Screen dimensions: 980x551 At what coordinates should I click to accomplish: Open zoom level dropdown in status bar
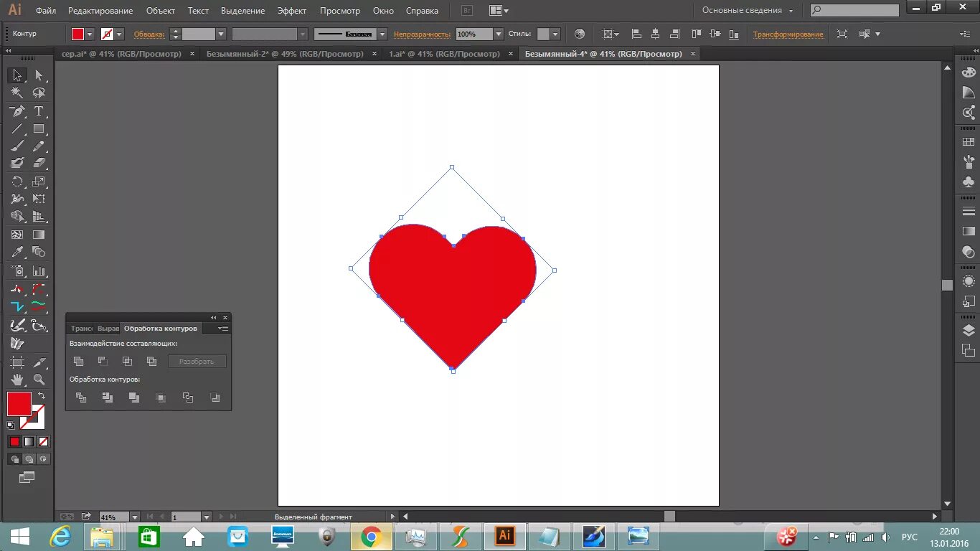click(x=134, y=517)
